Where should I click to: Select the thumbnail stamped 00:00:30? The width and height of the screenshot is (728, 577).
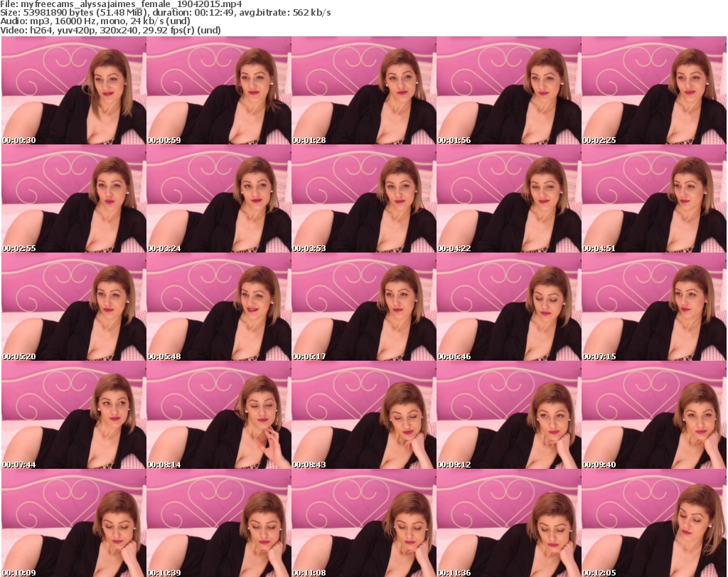coord(74,90)
